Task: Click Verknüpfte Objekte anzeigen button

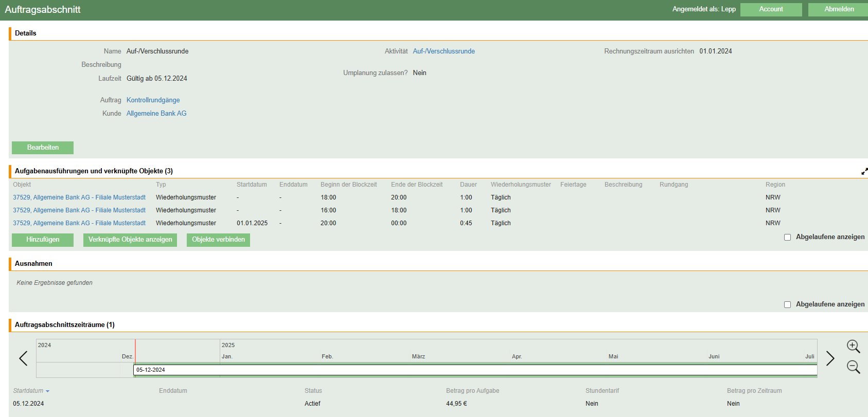Action: 130,240
